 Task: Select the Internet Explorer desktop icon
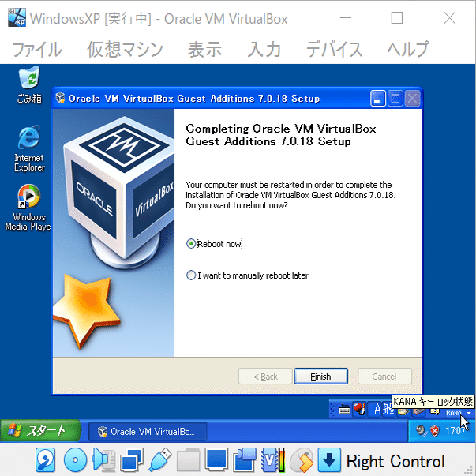tap(29, 148)
